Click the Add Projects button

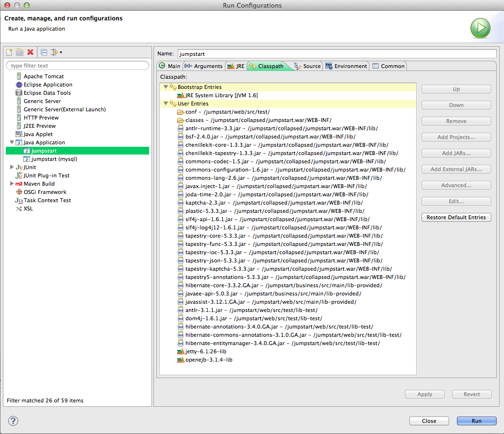tap(456, 137)
